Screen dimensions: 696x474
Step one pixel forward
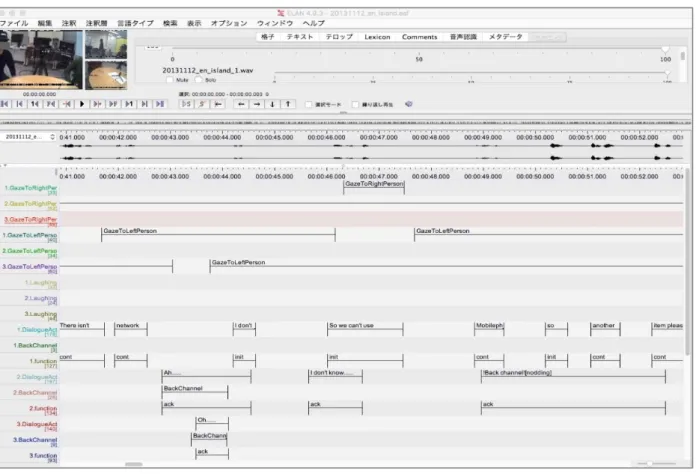coord(97,104)
